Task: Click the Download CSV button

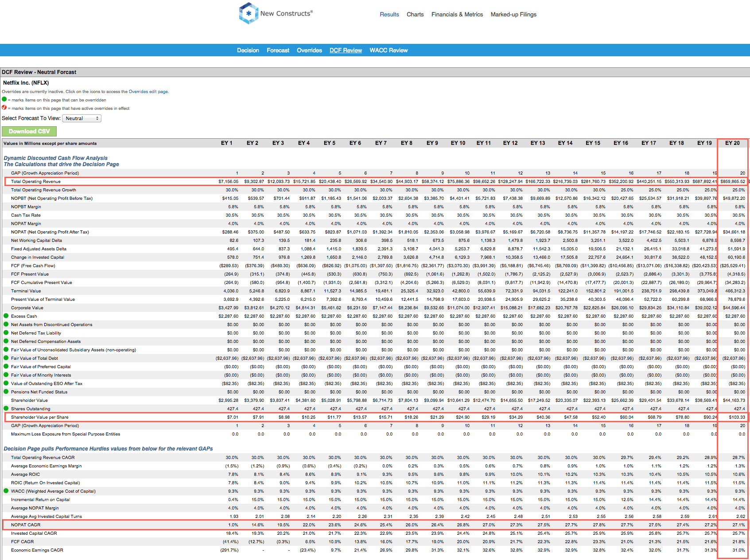Action: click(29, 132)
